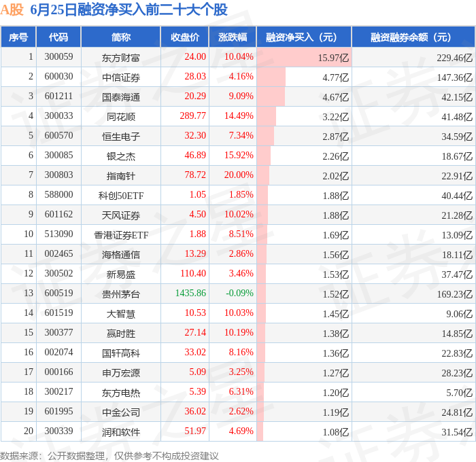The width and height of the screenshot is (476, 462).
Task: Select stock name 中信证券
Action: pos(121,77)
